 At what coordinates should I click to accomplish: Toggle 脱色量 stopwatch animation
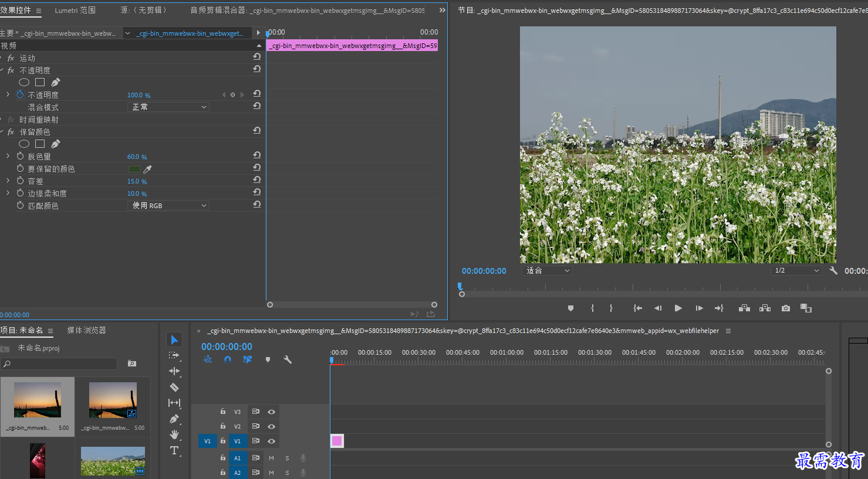point(21,156)
